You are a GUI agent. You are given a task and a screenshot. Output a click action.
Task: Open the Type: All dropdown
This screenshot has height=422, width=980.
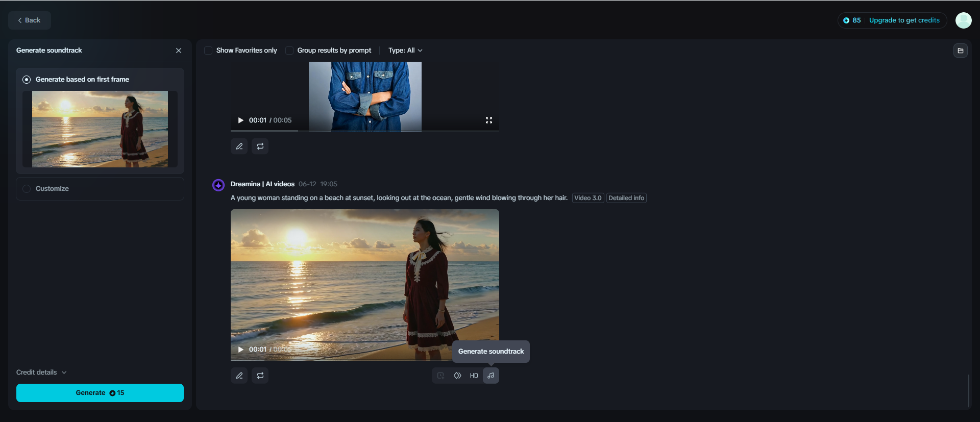(405, 51)
